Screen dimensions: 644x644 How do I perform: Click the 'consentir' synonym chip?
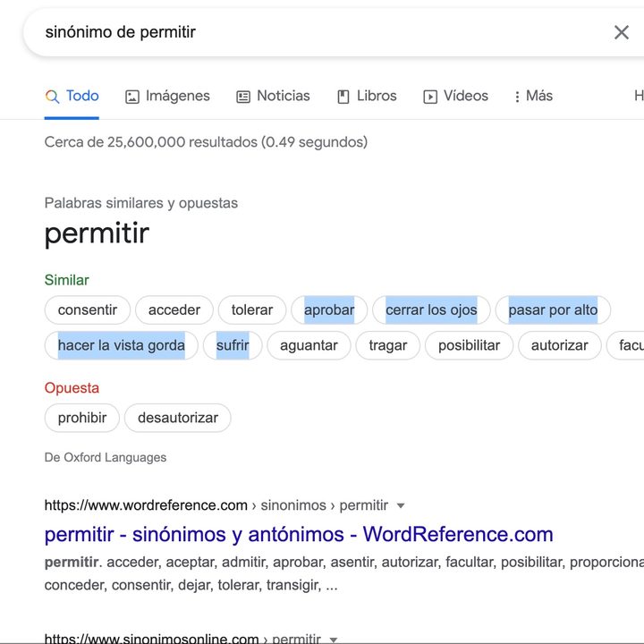pyautogui.click(x=88, y=310)
